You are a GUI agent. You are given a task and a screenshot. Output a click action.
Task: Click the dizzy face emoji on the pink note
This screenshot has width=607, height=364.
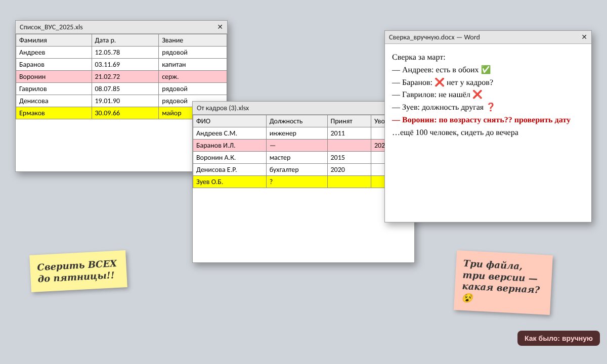[468, 298]
